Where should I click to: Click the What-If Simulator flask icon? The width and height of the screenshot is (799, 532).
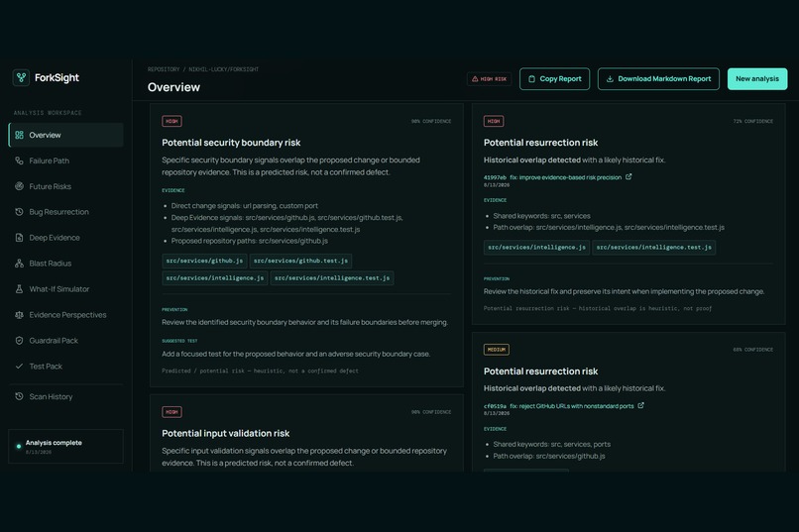pyautogui.click(x=20, y=289)
